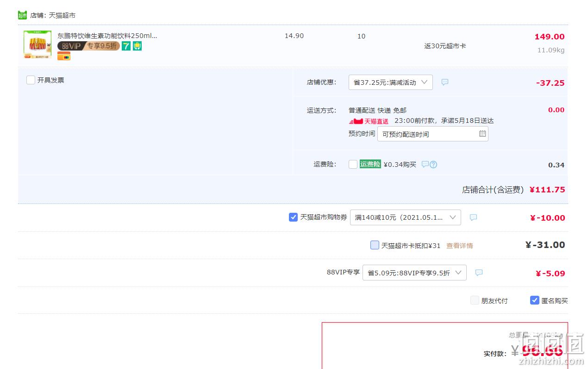Click the 运费险 insurance fee value 0.34
This screenshot has width=588, height=369.
coord(557,165)
